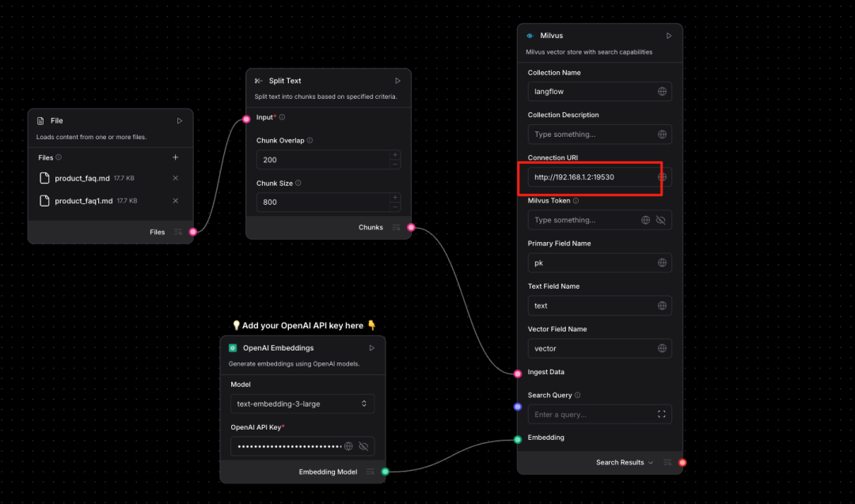Remove product_faq1.md from the file list

pyautogui.click(x=175, y=200)
